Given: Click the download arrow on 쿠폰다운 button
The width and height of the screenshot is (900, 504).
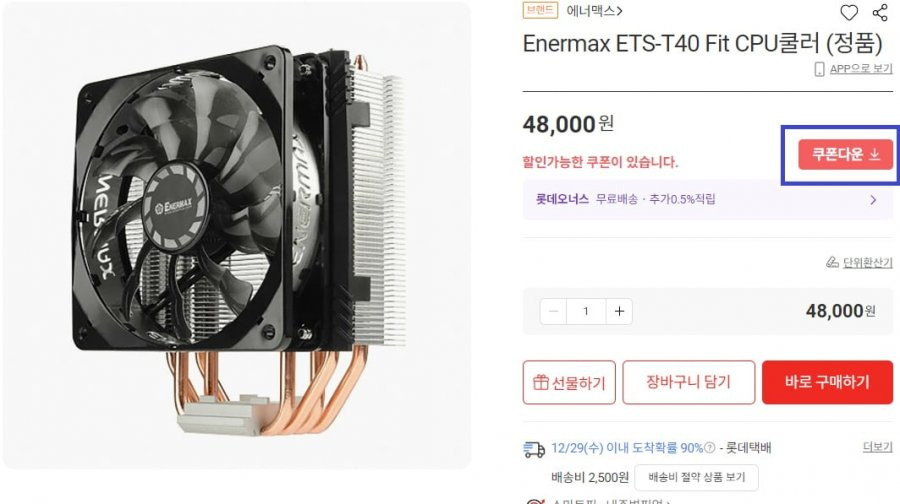Looking at the screenshot, I should [875, 154].
